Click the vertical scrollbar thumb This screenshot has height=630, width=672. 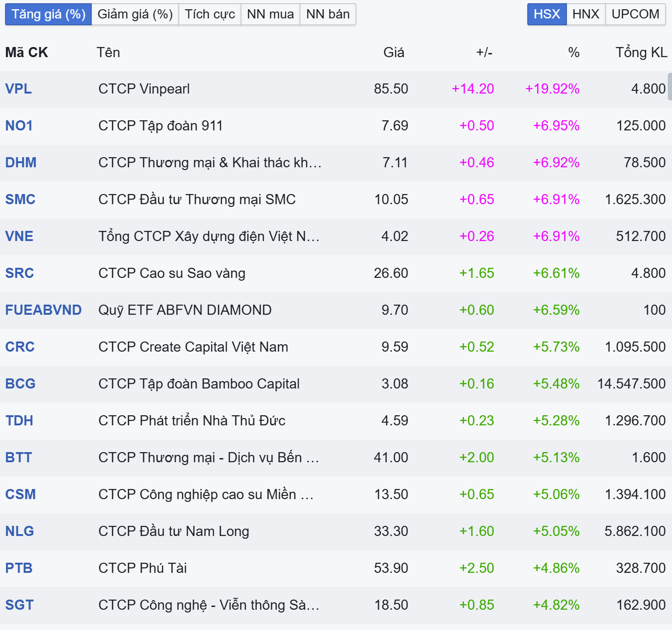[x=670, y=87]
